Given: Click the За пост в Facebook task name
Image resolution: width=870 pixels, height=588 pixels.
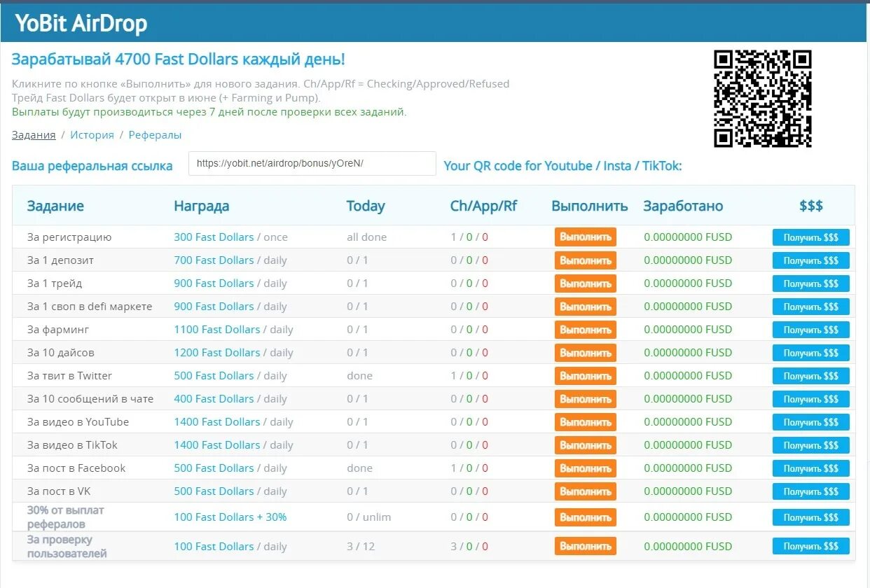Looking at the screenshot, I should pos(76,468).
